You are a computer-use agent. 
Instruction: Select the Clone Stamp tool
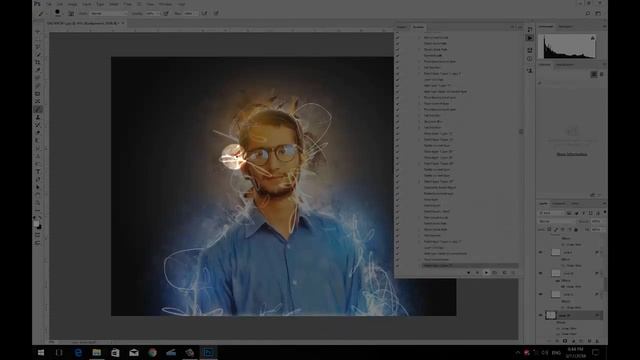tap(38, 117)
